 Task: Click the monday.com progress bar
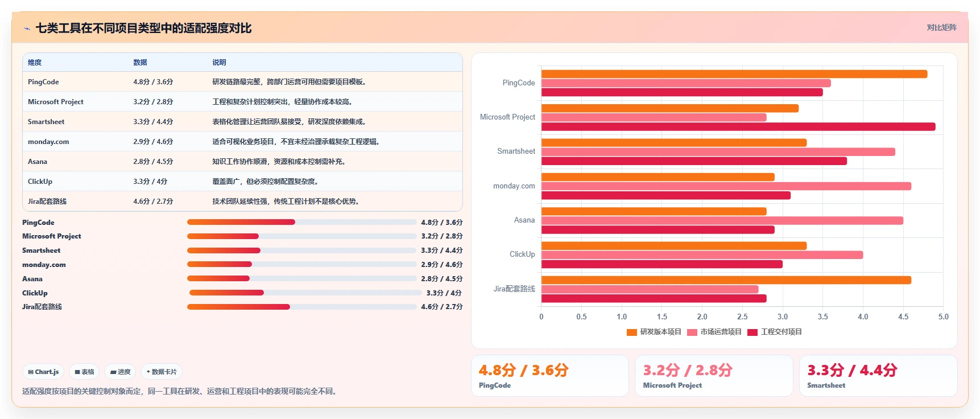(301, 264)
